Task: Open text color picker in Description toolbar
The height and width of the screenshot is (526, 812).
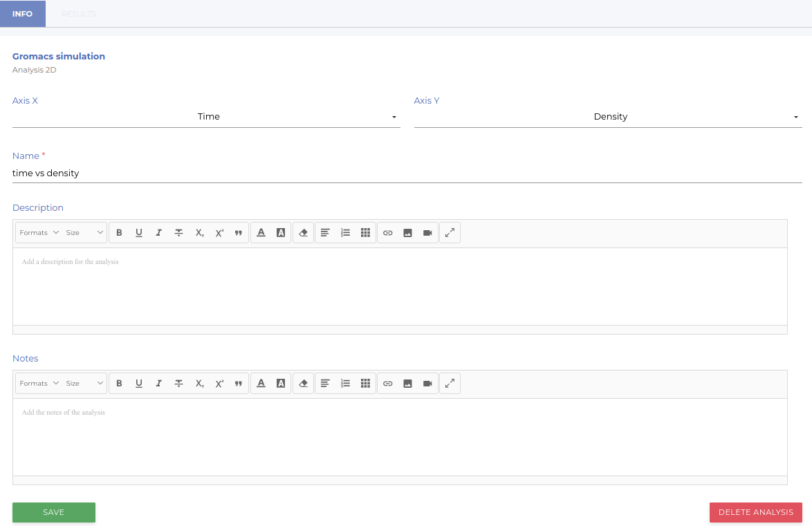Action: (261, 233)
